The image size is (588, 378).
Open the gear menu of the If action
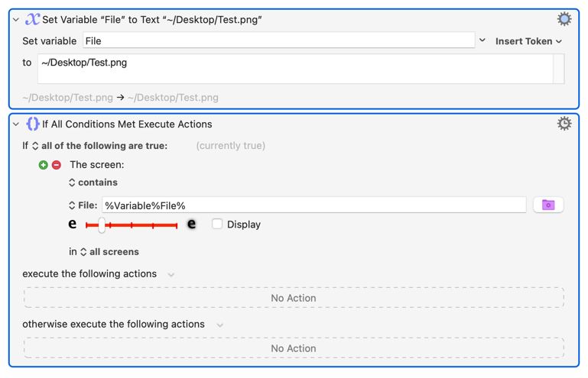click(x=564, y=124)
